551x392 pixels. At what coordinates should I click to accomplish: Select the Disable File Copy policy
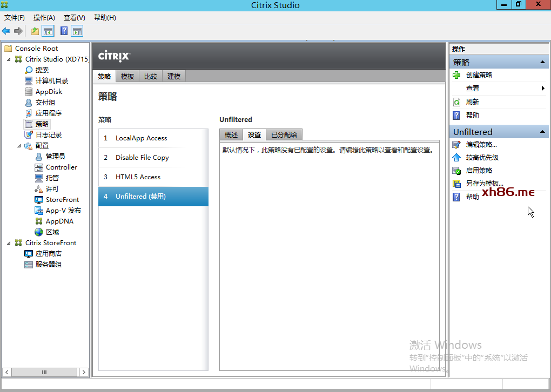(x=142, y=158)
